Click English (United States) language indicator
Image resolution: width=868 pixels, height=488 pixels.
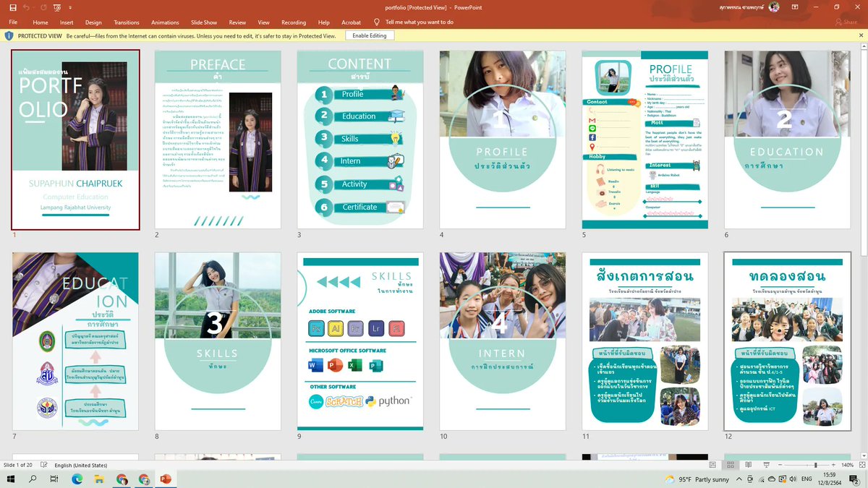coord(81,465)
